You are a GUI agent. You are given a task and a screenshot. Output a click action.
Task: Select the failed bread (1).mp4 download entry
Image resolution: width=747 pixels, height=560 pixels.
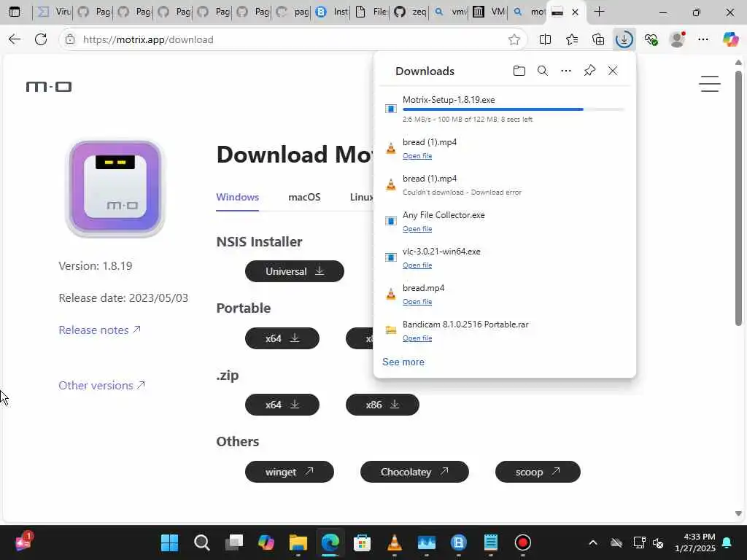tap(505, 185)
